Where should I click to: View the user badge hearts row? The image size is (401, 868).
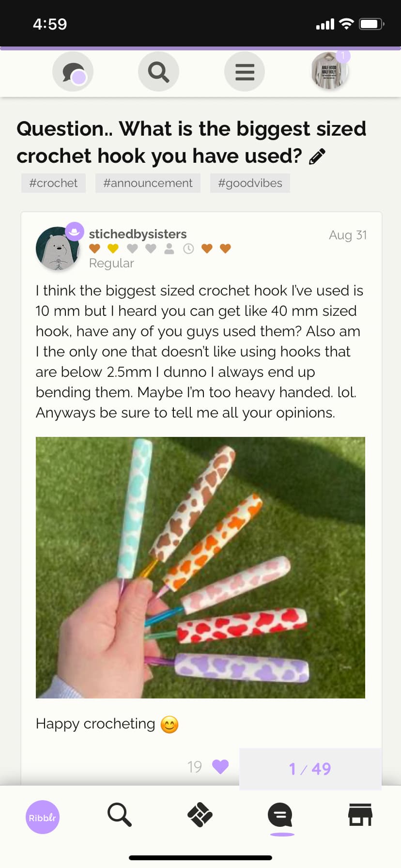click(160, 248)
